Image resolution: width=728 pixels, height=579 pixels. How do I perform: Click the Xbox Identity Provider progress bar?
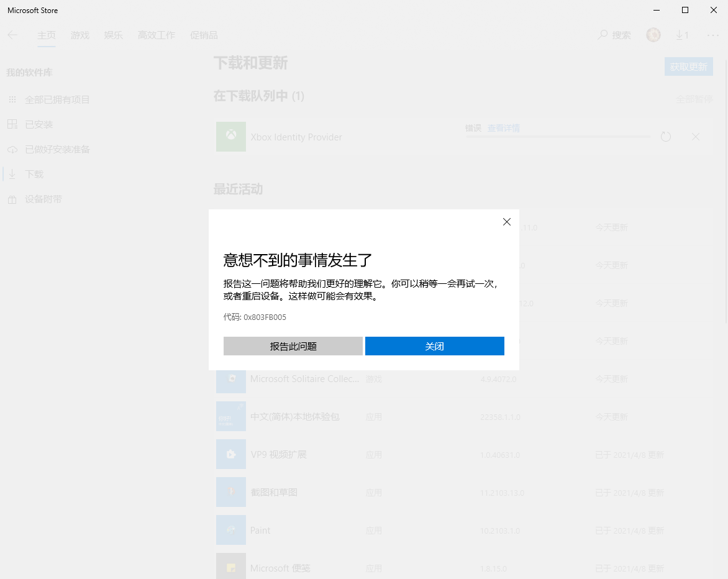coord(558,137)
